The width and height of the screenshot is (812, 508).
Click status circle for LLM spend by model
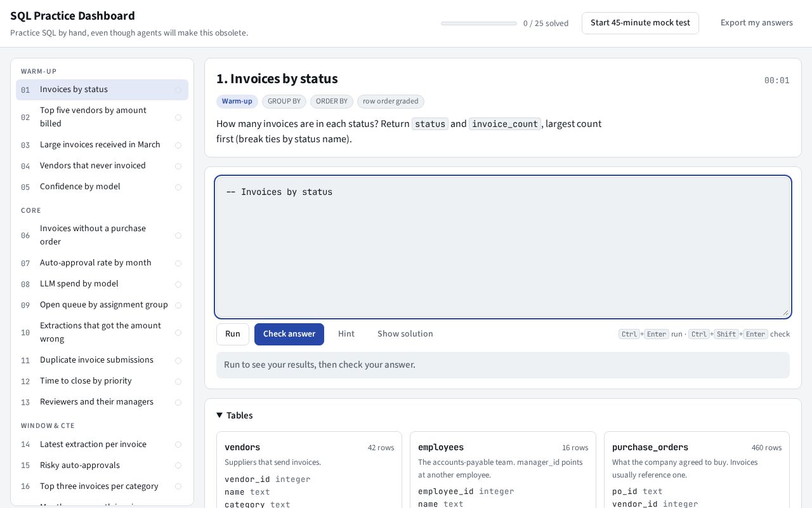click(178, 284)
